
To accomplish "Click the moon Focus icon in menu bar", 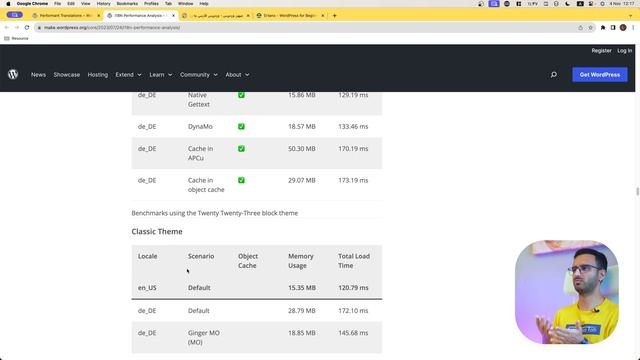I will tap(568, 4).
